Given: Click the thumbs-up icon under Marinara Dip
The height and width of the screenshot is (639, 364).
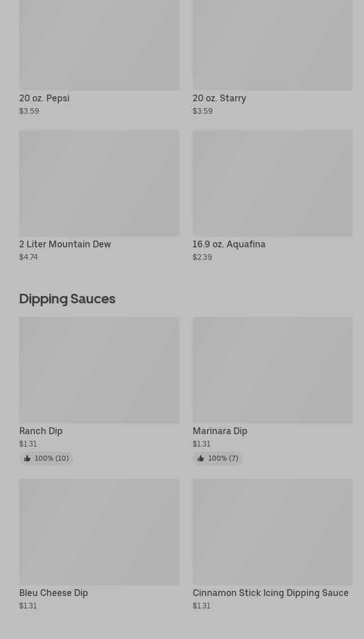Looking at the screenshot, I should click(x=201, y=458).
